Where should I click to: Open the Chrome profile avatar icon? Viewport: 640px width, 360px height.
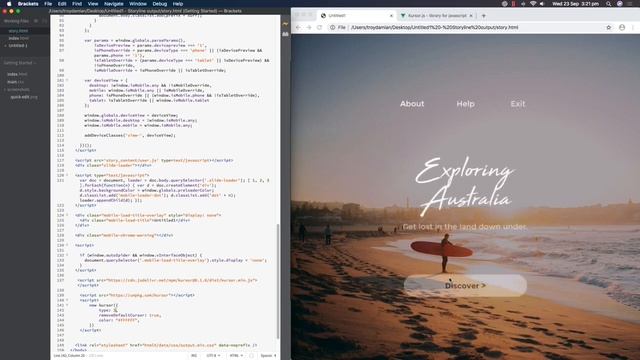622,27
